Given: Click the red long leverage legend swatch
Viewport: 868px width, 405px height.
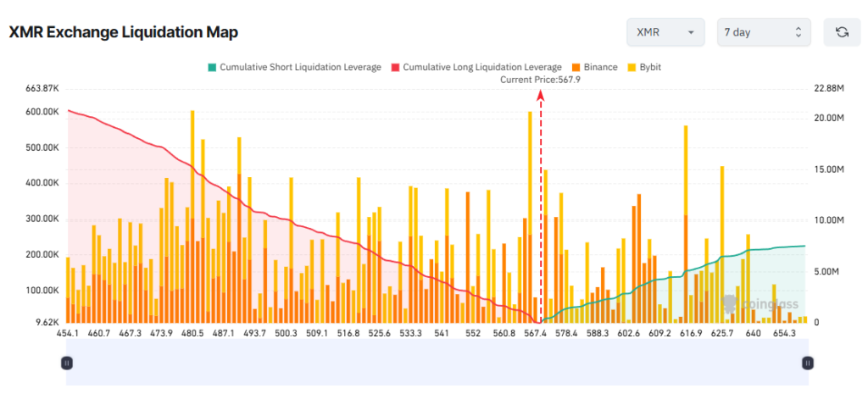Looking at the screenshot, I should 395,68.
